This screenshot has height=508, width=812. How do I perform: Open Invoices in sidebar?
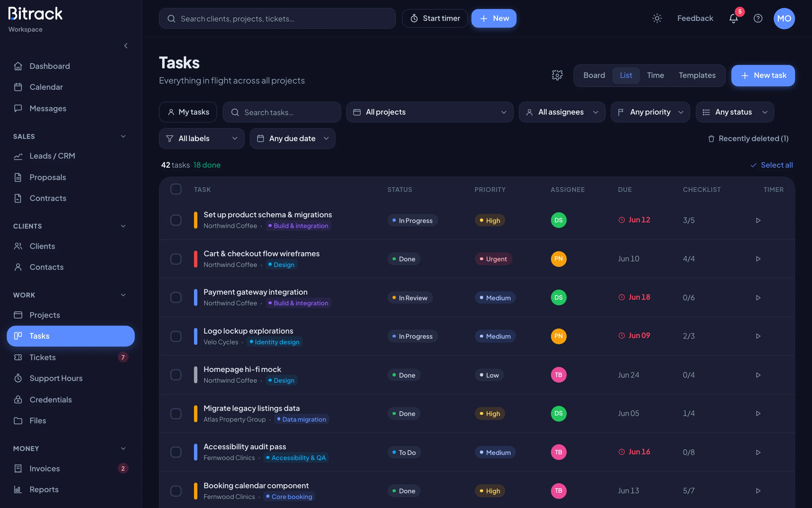click(70, 468)
